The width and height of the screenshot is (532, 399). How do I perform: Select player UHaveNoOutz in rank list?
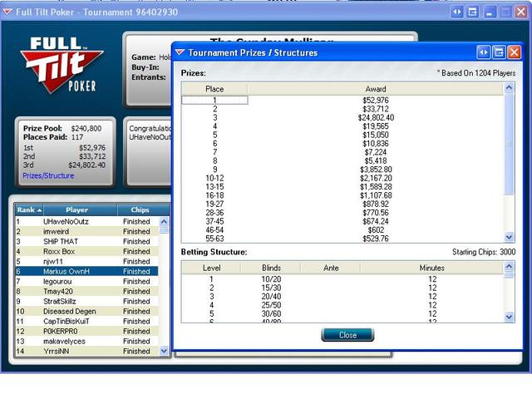point(86,222)
